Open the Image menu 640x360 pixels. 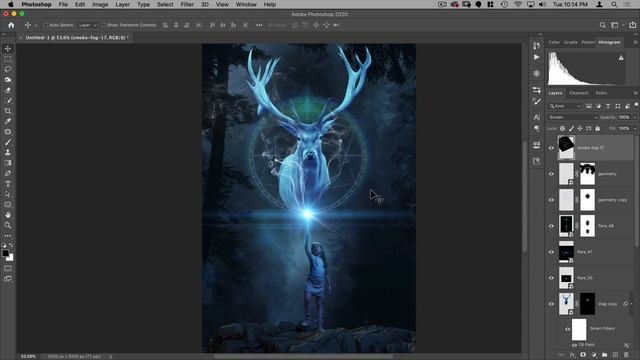(100, 4)
